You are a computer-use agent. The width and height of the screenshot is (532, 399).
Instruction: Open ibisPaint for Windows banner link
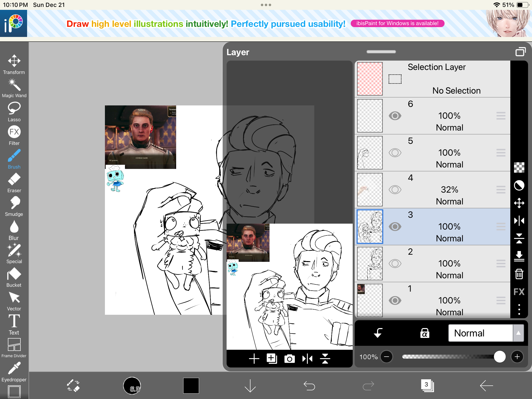[397, 23]
